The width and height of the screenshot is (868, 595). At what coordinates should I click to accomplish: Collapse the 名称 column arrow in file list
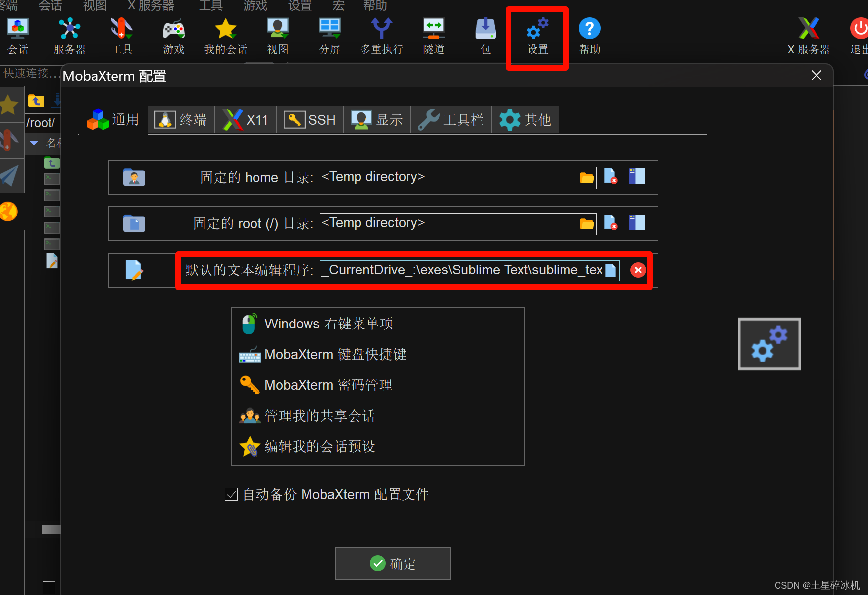[x=34, y=143]
